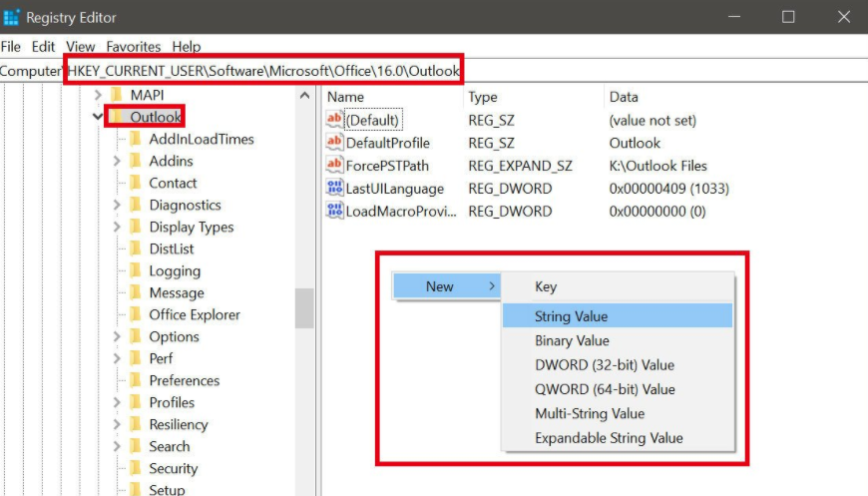Screen dimensions: 868x496
Task: Open the Favorites menu
Action: point(134,47)
